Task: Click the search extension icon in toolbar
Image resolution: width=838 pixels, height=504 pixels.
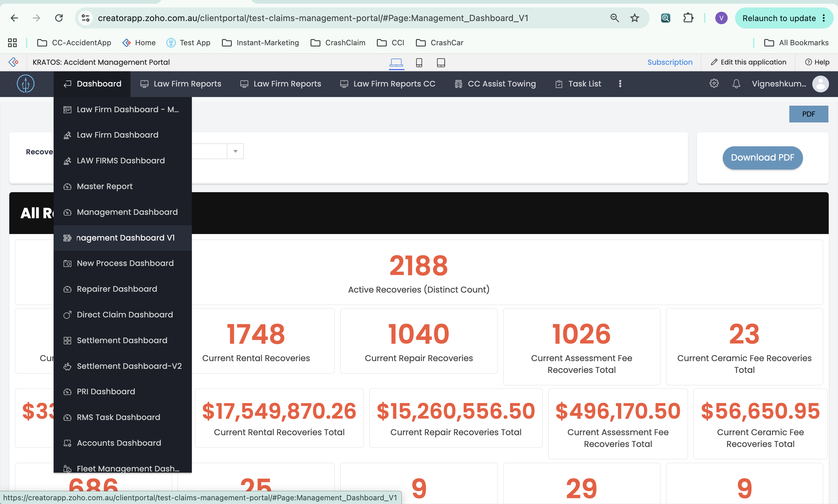Action: click(665, 18)
